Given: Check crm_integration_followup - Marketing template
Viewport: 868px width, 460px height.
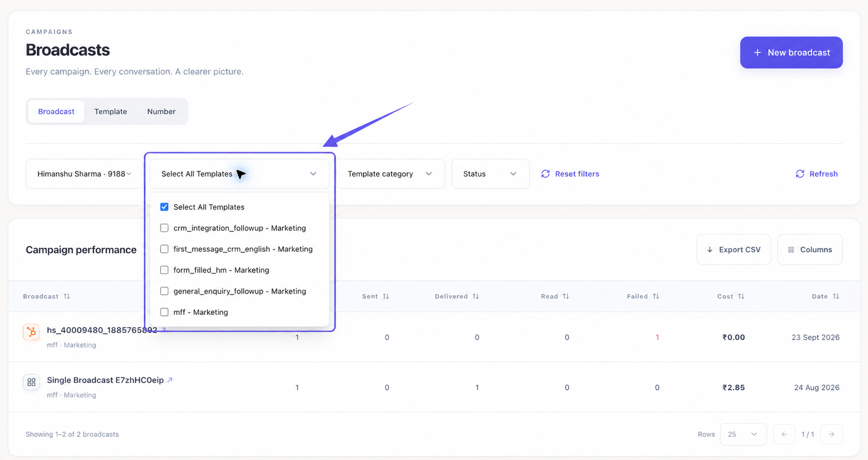Looking at the screenshot, I should pos(164,228).
